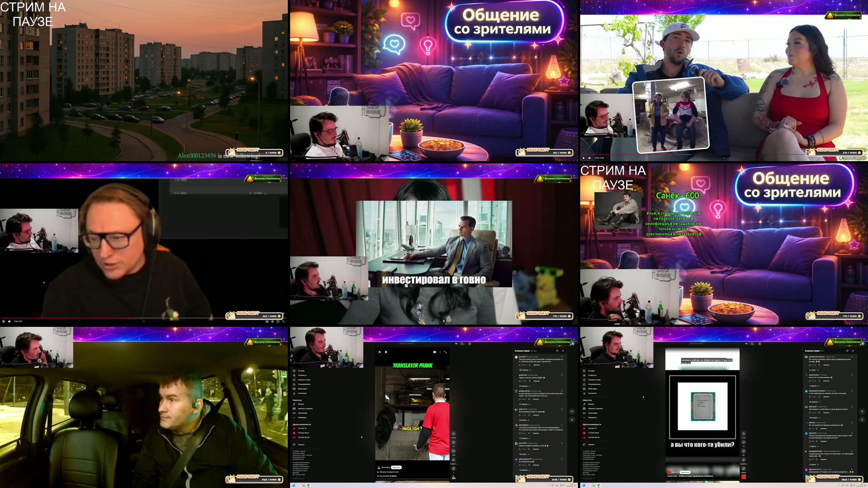Click the like icon on the Shorts video
Image resolution: width=868 pixels, height=488 pixels.
pos(454,434)
